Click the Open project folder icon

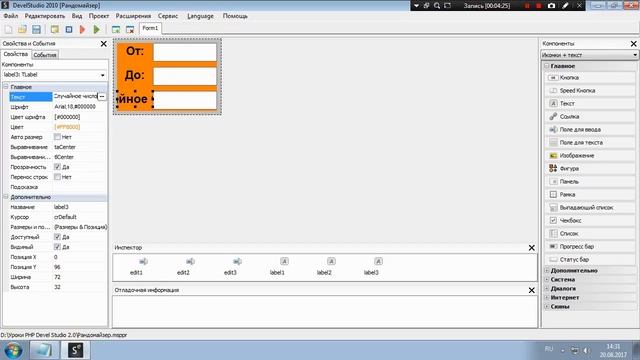tap(22, 29)
